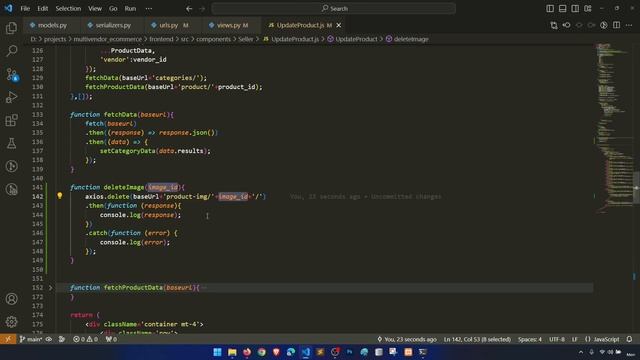Image resolution: width=640 pixels, height=360 pixels.
Task: Click the errors and warnings counter
Action: [x=86, y=339]
